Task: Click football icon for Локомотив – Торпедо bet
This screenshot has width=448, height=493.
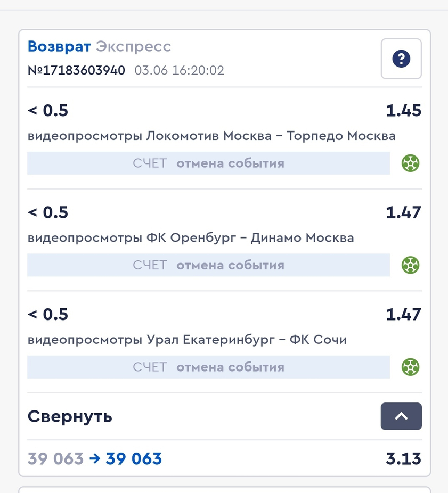Action: [x=411, y=163]
